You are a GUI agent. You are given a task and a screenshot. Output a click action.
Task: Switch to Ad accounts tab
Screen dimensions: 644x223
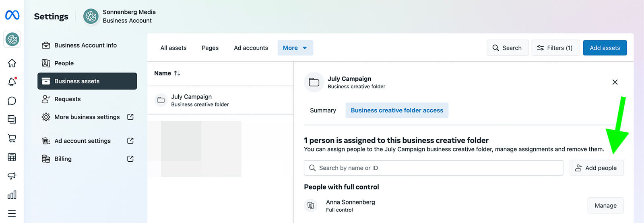coord(251,48)
